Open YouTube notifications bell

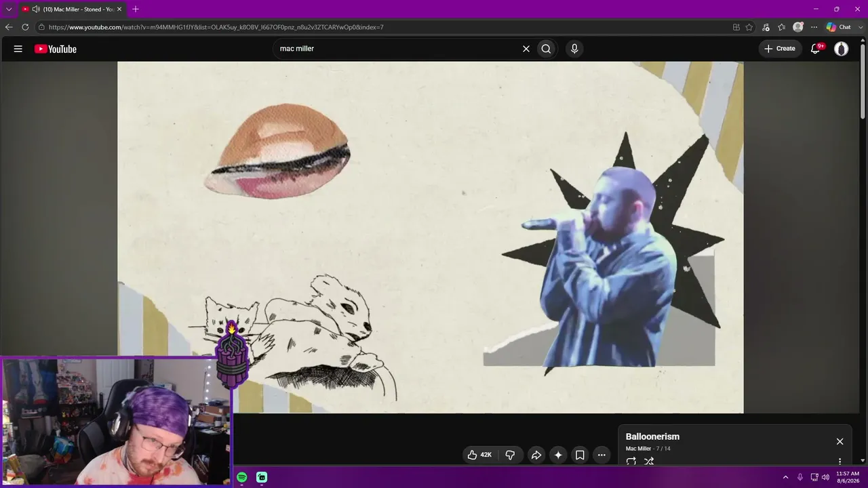pos(816,49)
